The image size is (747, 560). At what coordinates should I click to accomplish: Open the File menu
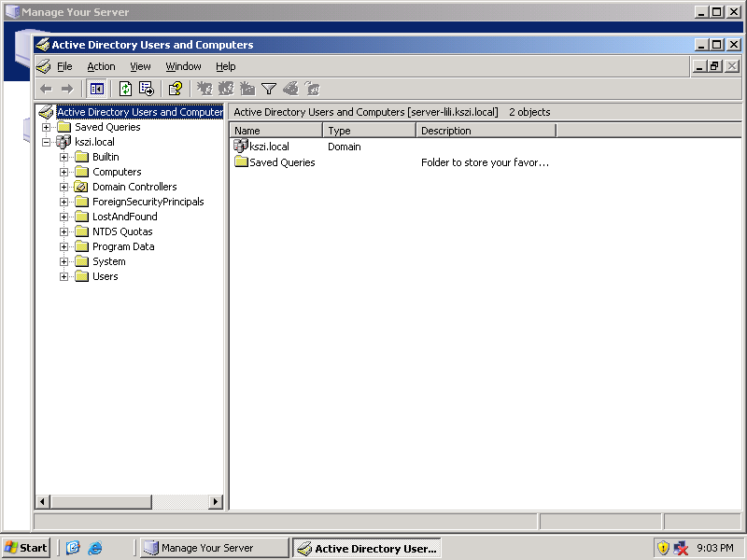tap(64, 66)
